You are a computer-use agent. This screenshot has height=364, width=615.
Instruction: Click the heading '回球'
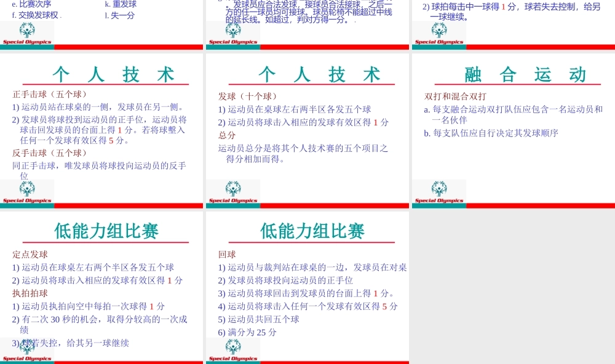pos(227,254)
